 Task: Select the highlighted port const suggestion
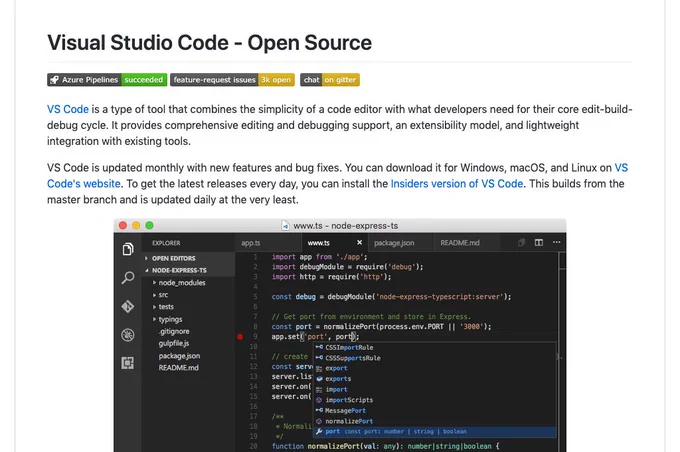[x=435, y=432]
